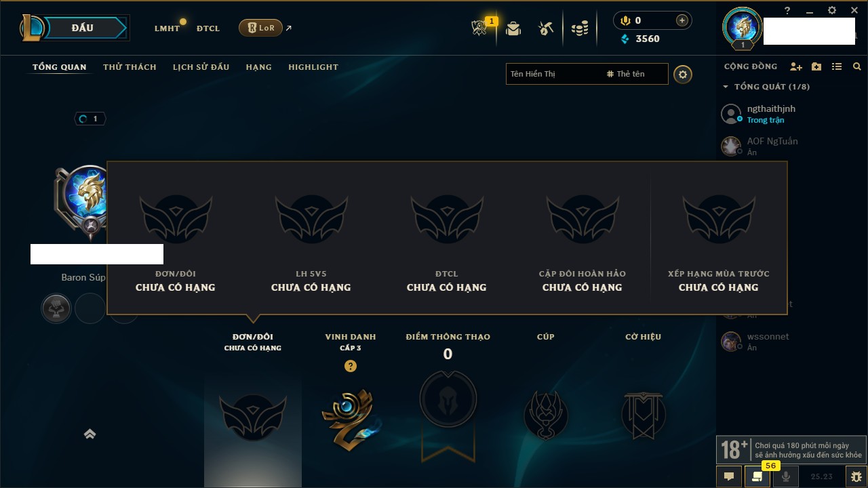This screenshot has width=868, height=488.
Task: Expand the profile double chevron arrow
Action: click(90, 434)
